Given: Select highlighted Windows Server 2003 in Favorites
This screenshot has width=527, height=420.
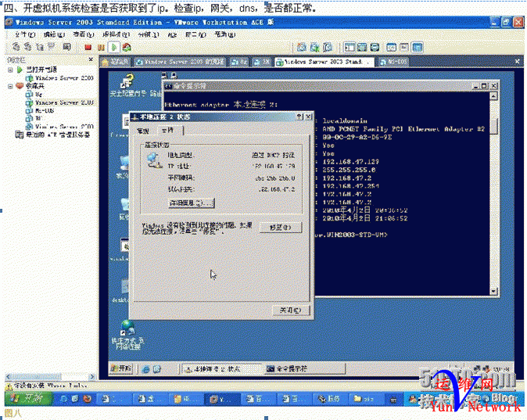Looking at the screenshot, I should [x=60, y=102].
